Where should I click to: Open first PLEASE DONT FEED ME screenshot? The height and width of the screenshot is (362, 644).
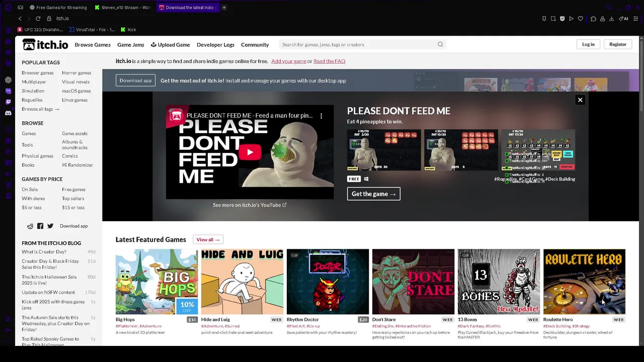tap(384, 150)
